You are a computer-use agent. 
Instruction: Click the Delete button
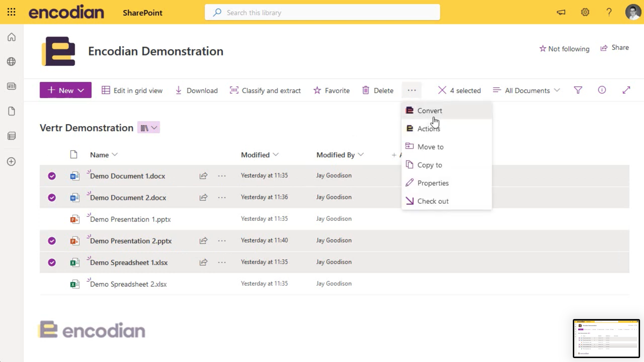click(x=378, y=90)
